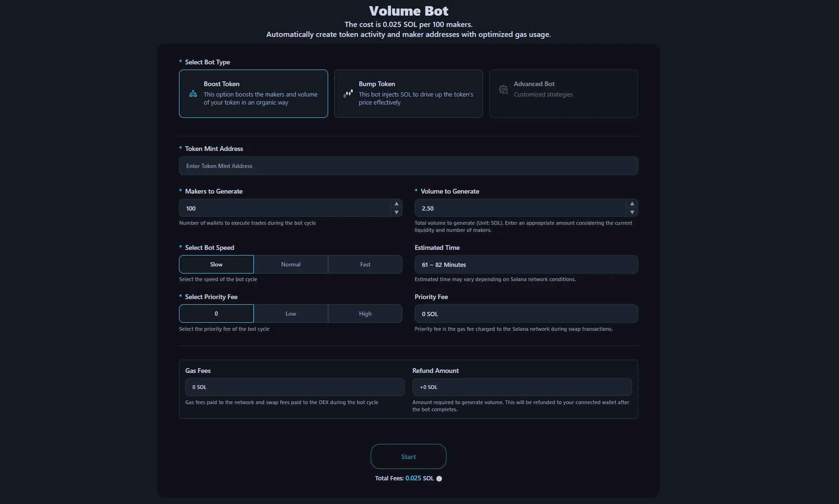Switch bot speed to Fast
The image size is (839, 504).
[365, 264]
